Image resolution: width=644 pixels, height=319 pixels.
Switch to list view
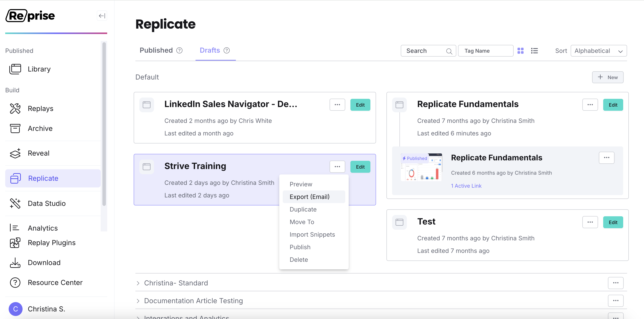(534, 51)
